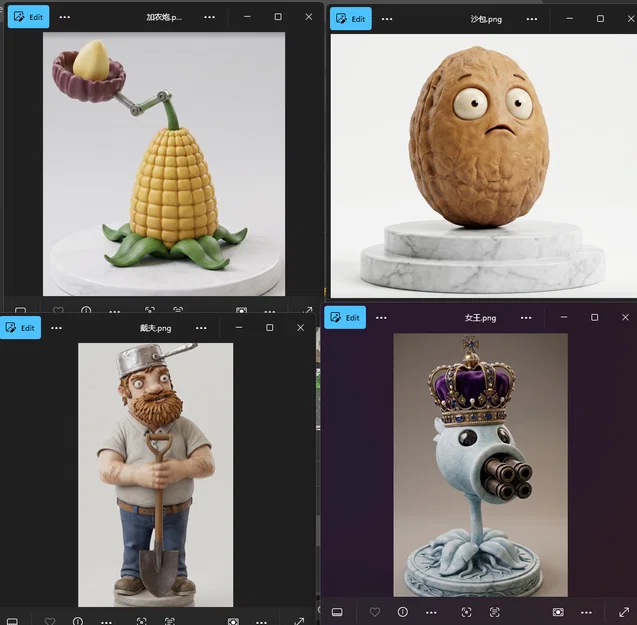This screenshot has height=625, width=637.
Task: Show file info for 女王.png
Action: 403,612
